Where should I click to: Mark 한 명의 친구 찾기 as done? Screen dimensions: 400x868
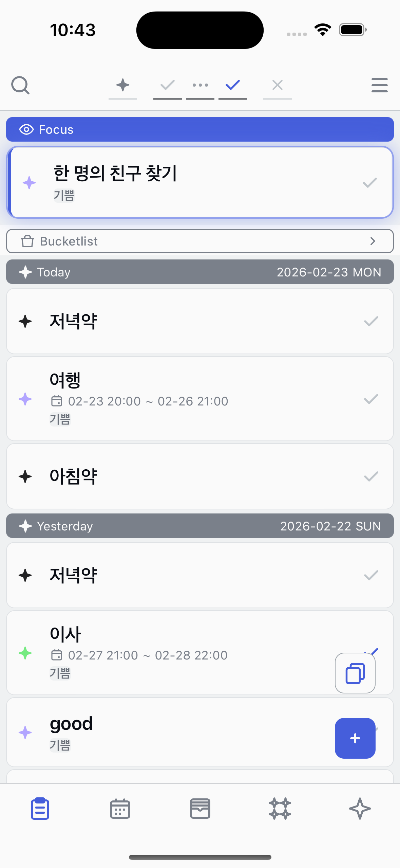369,183
